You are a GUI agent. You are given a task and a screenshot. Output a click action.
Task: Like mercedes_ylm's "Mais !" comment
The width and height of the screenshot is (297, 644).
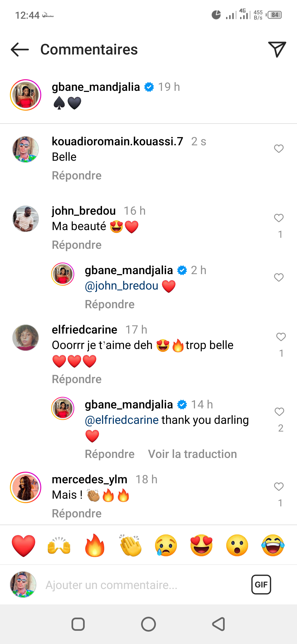coord(279,487)
